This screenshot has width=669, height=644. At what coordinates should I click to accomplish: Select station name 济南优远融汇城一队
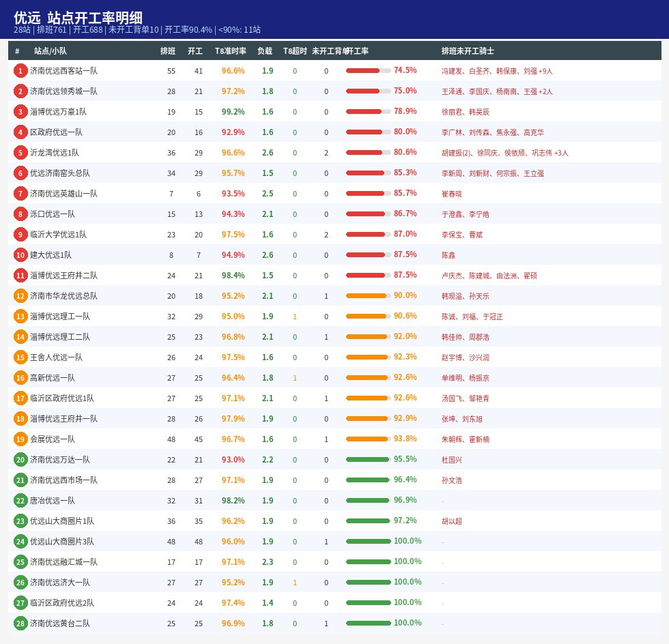[63, 562]
